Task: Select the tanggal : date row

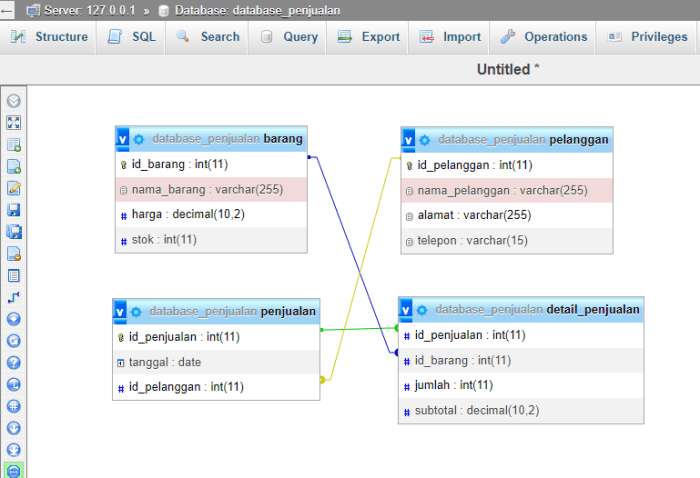Action: [x=216, y=362]
